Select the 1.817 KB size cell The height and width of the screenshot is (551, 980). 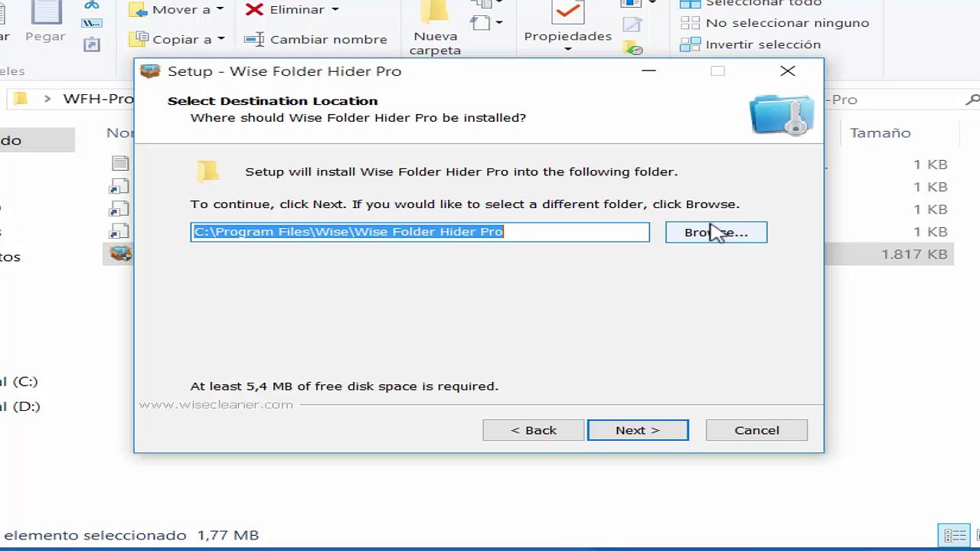(914, 254)
